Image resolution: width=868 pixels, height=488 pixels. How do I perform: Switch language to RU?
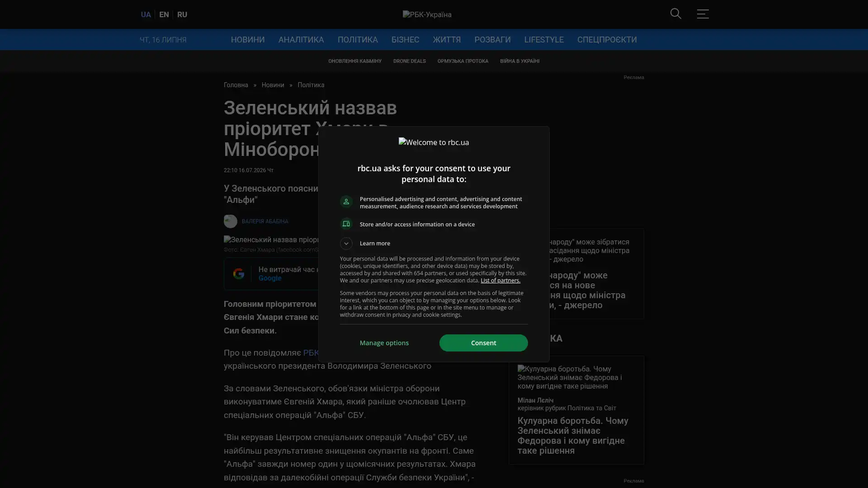182,14
